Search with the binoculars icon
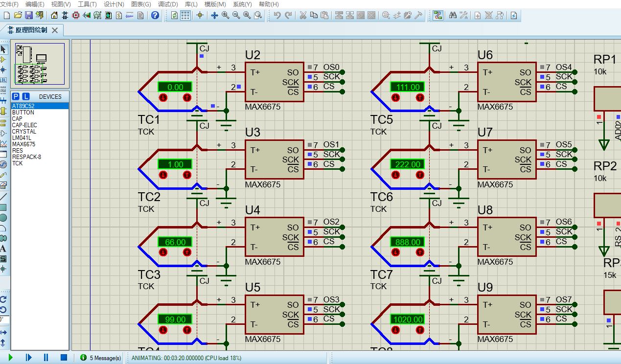Image resolution: width=621 pixels, height=364 pixels. 453,15
